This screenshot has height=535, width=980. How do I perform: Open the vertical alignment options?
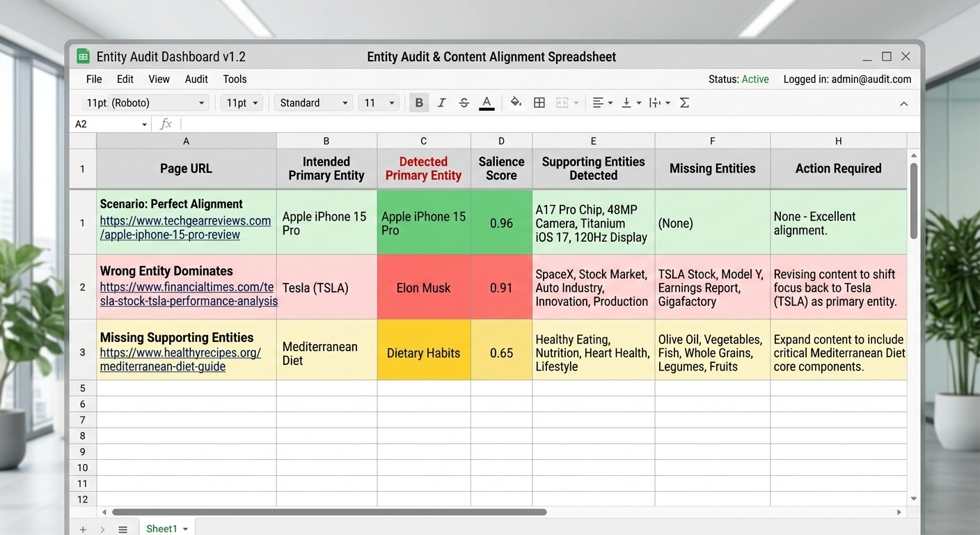pyautogui.click(x=629, y=102)
